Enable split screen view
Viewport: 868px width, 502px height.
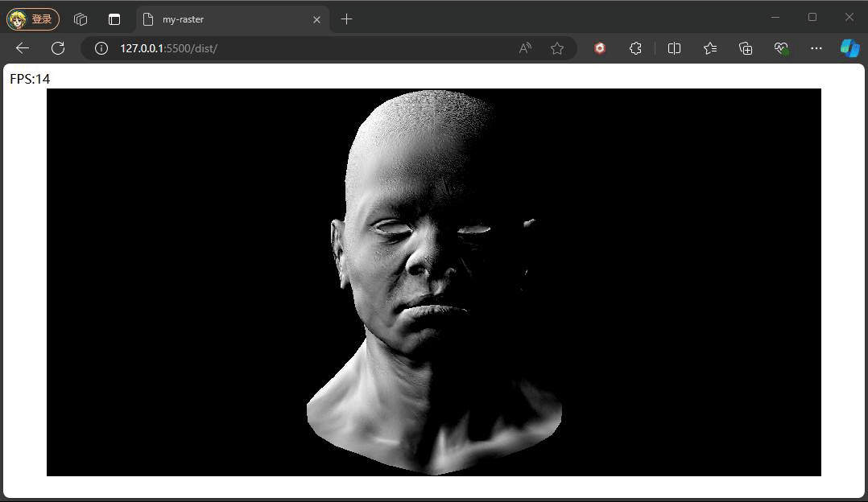[675, 48]
